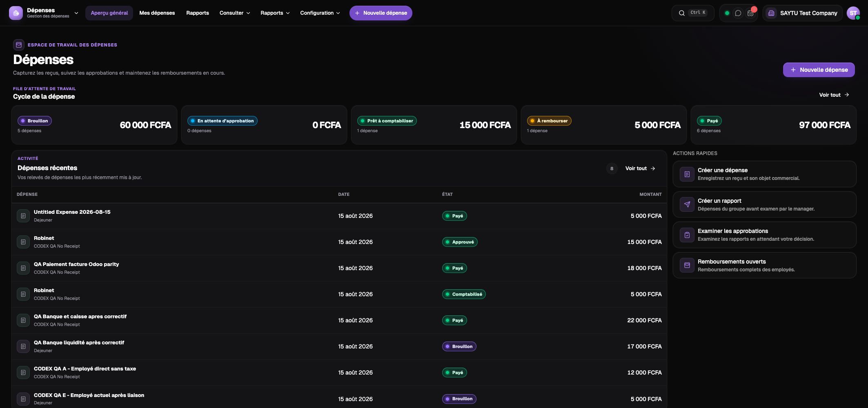Open the SAYTU Test Company selector

(x=802, y=13)
